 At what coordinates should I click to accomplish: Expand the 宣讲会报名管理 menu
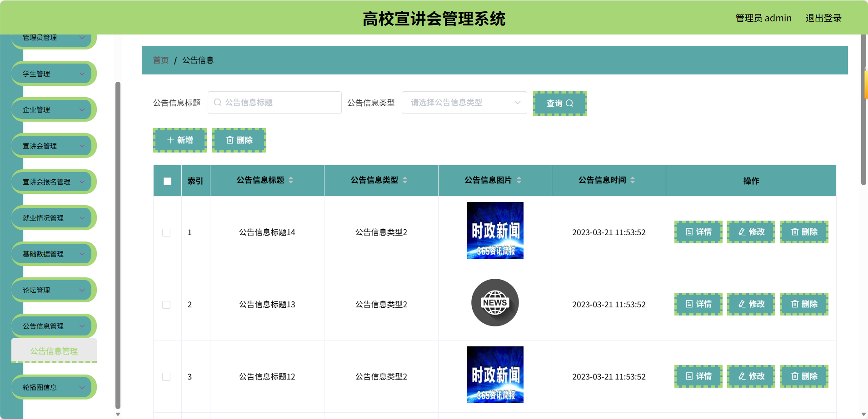coord(54,182)
